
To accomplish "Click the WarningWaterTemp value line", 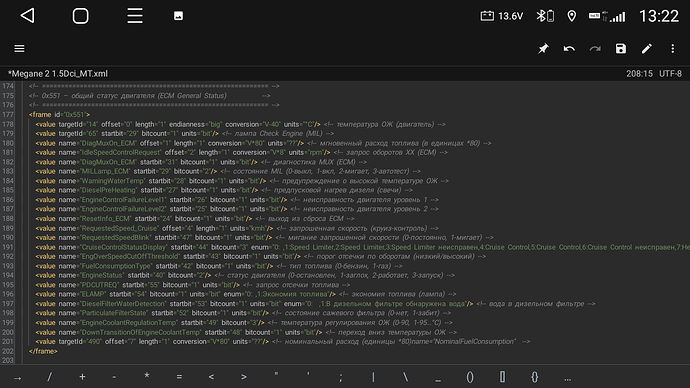I will coord(242,181).
